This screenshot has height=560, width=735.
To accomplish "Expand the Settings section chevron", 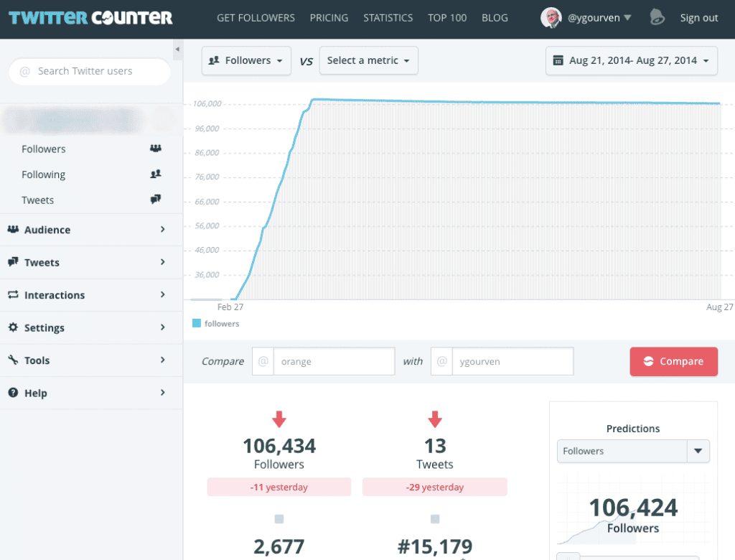I will point(163,327).
